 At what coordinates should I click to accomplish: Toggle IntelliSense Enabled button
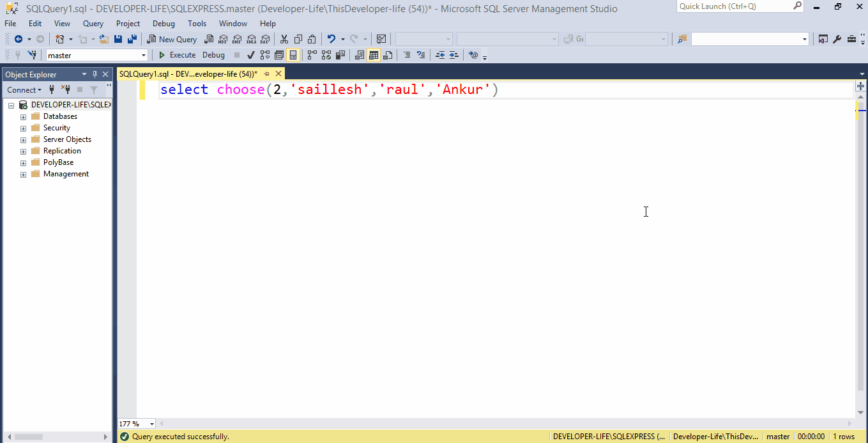(293, 55)
